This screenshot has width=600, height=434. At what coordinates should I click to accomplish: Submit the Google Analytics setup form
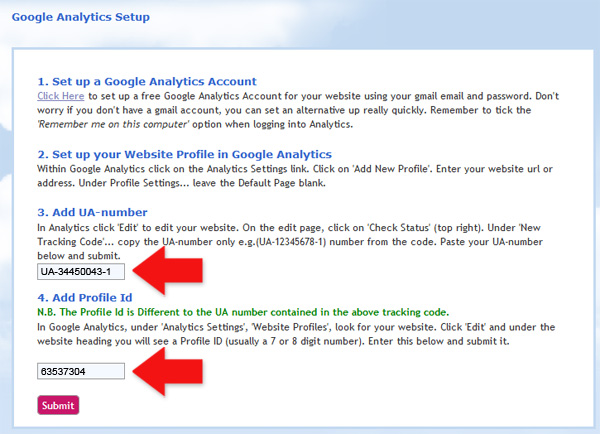[x=58, y=405]
